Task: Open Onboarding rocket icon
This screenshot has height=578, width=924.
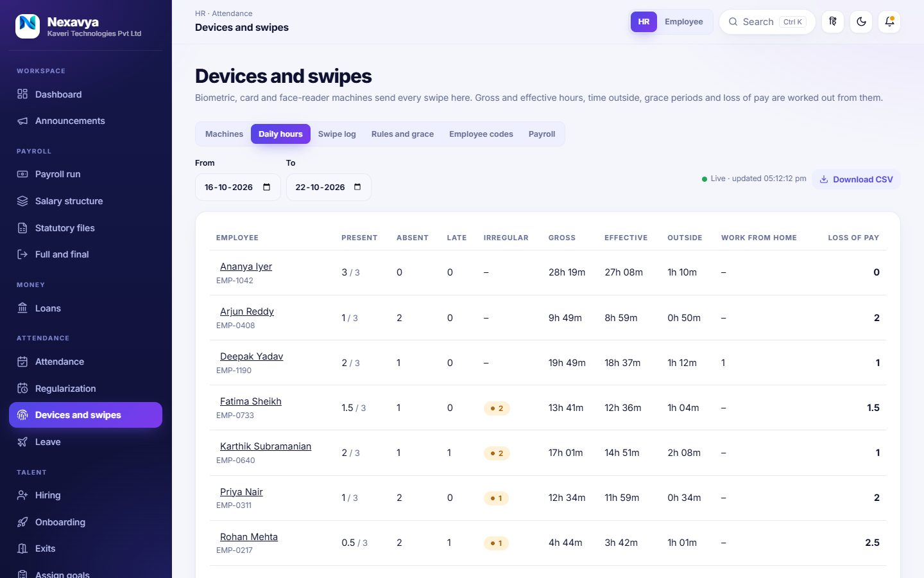Action: point(22,522)
